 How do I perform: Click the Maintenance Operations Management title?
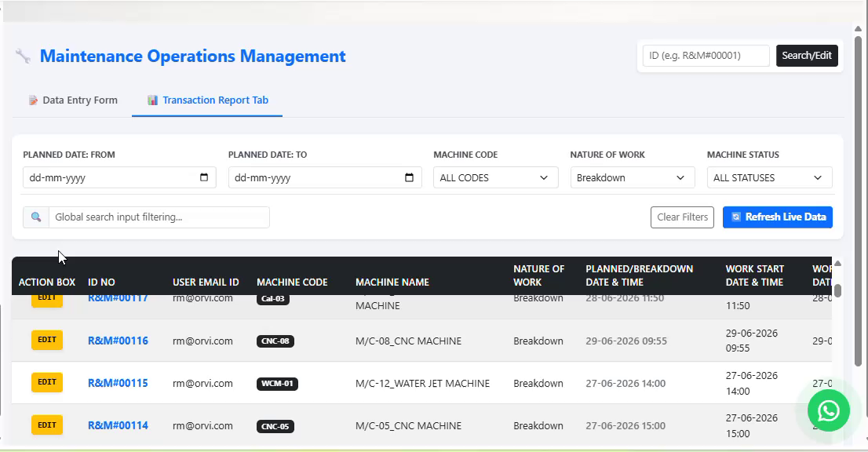[x=192, y=56]
